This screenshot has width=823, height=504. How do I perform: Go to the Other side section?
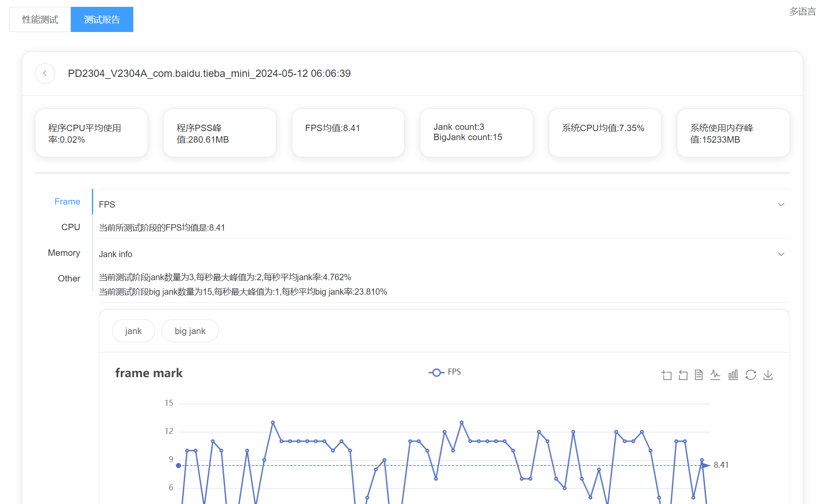pyautogui.click(x=69, y=278)
